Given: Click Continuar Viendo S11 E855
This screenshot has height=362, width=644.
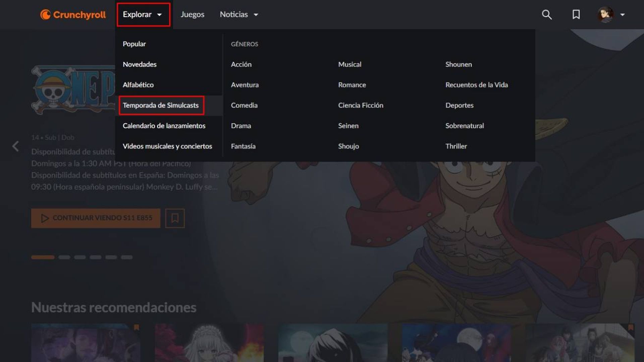Looking at the screenshot, I should pos(96,218).
